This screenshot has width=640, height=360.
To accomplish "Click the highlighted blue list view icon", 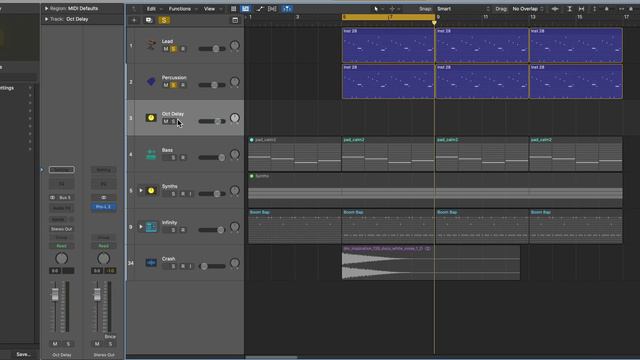I will point(246,9).
